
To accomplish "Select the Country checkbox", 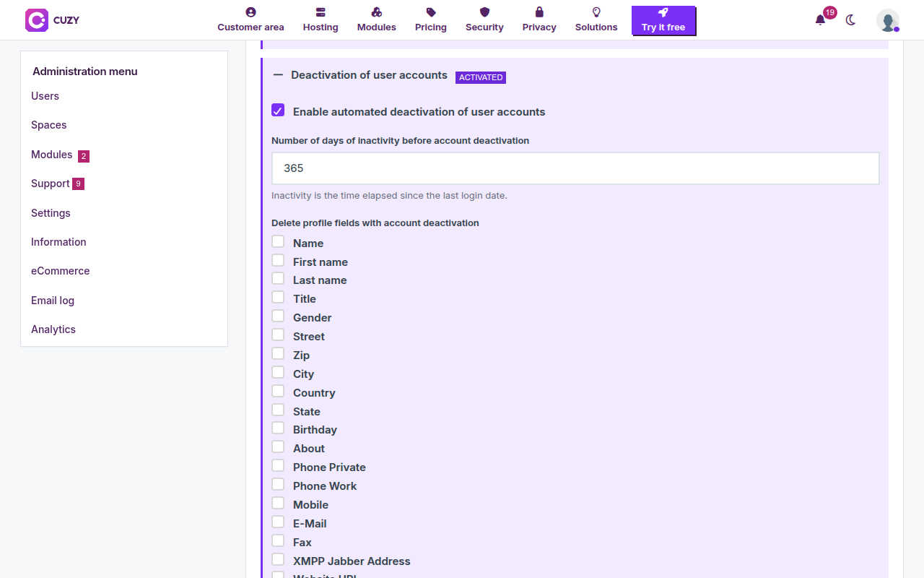I will (278, 391).
